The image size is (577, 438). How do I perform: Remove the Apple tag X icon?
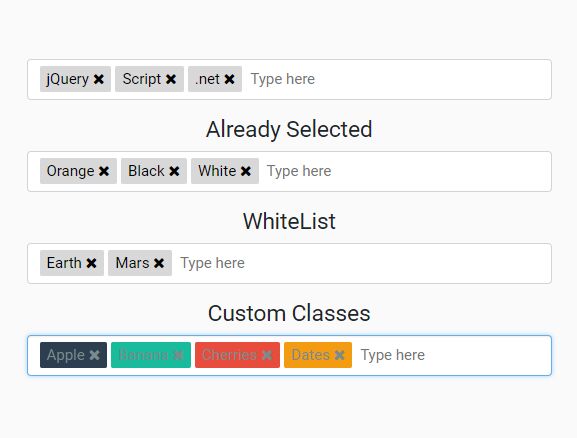(x=95, y=355)
